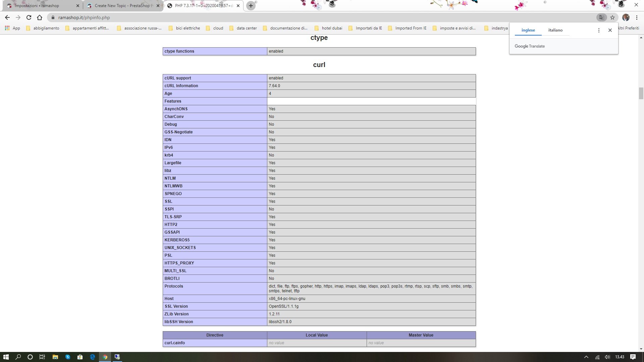
Task: Reload the phpinfo page
Action: [29, 17]
